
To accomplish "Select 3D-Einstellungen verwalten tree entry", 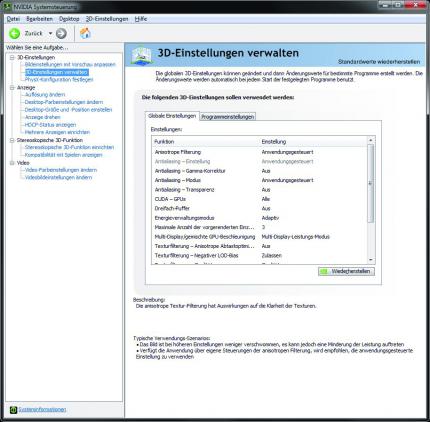I will [57, 72].
